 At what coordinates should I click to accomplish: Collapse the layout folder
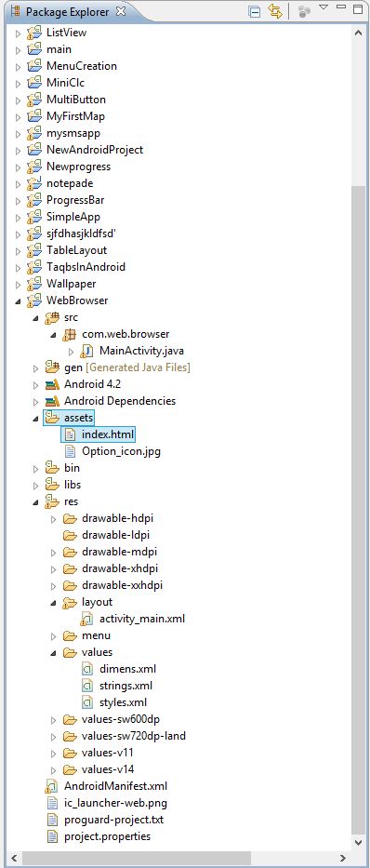pyautogui.click(x=54, y=603)
